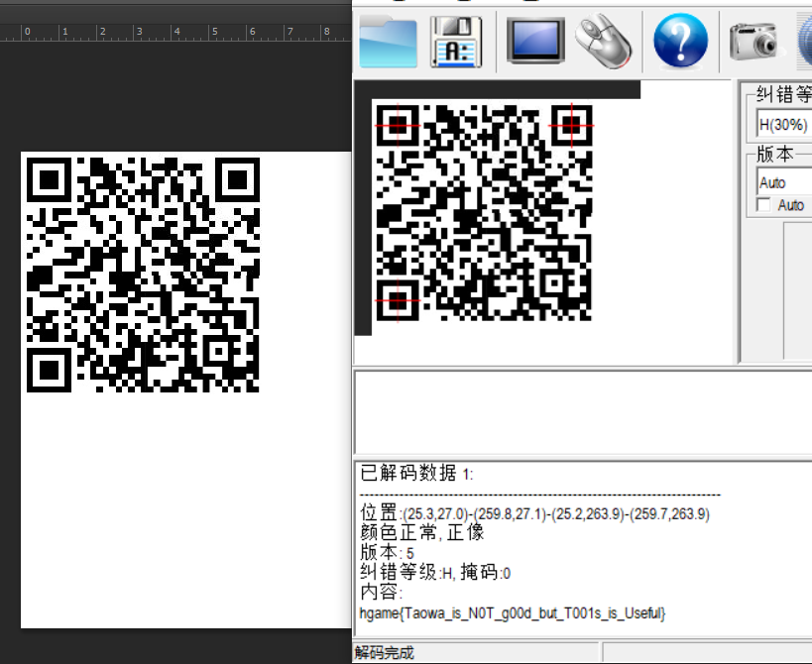Click the horizontal ruler in the image editor
This screenshot has height=664, width=812.
(175, 32)
